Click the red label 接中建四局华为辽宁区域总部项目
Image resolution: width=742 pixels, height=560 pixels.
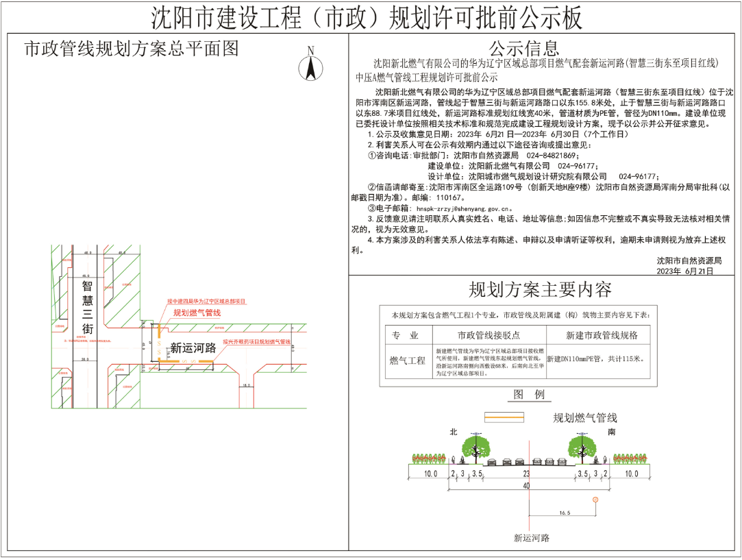[x=206, y=301]
